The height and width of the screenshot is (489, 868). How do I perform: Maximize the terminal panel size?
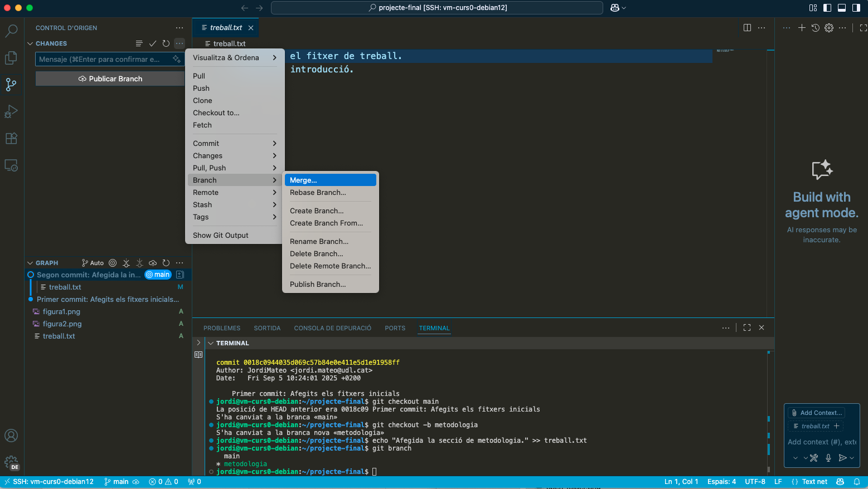click(x=747, y=328)
